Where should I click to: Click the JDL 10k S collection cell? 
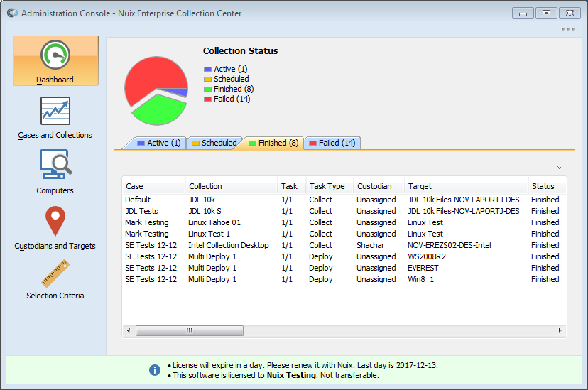[205, 211]
